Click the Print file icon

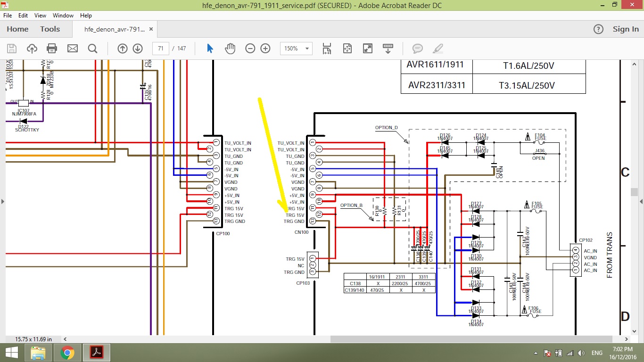point(52,49)
